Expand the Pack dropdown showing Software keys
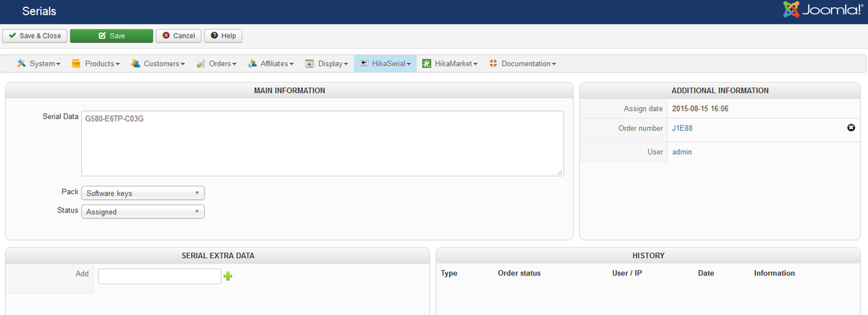Viewport: 868px width, 315px height. (143, 193)
